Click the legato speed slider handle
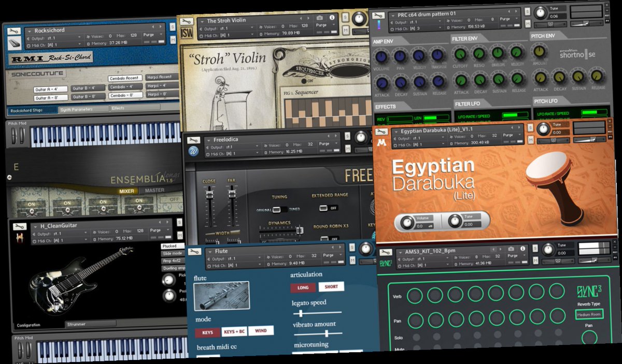 click(301, 312)
